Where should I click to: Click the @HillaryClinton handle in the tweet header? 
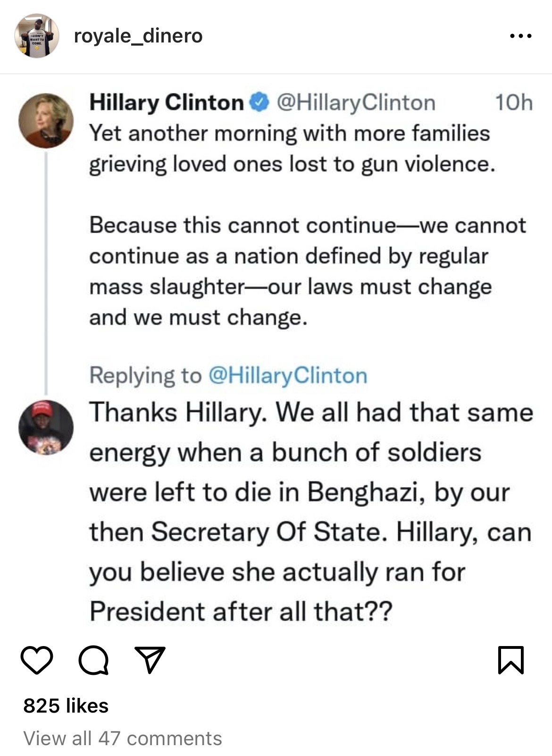pyautogui.click(x=355, y=102)
